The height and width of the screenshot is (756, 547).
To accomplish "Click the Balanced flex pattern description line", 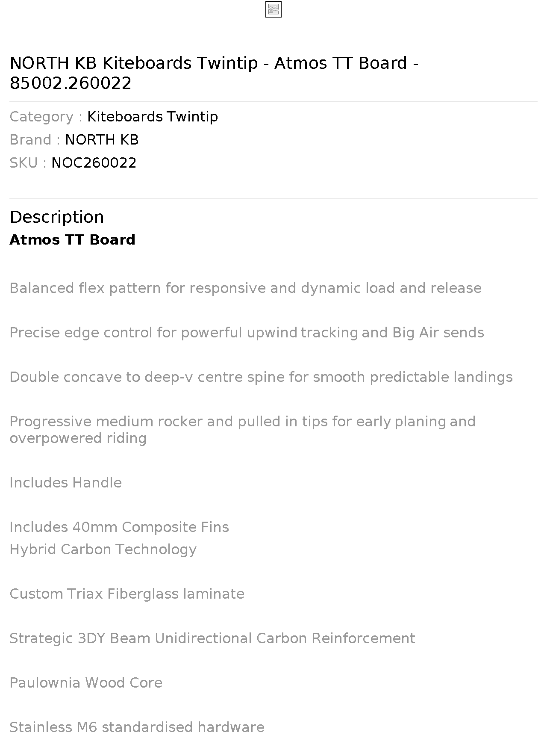I will pyautogui.click(x=245, y=288).
